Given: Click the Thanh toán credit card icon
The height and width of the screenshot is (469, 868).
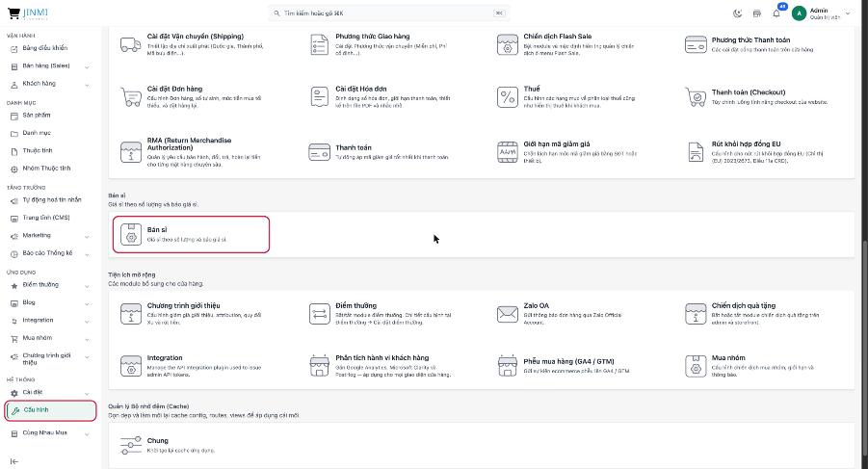Looking at the screenshot, I should point(320,152).
